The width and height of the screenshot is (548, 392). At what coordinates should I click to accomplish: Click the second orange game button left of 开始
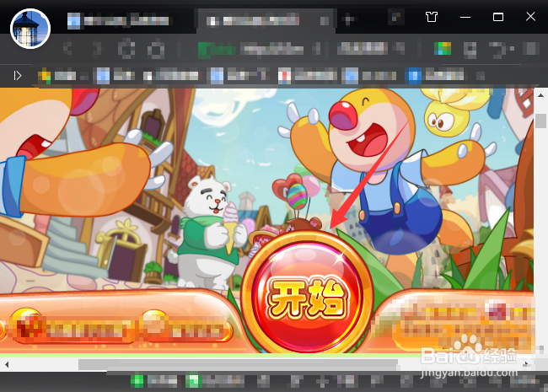186,327
